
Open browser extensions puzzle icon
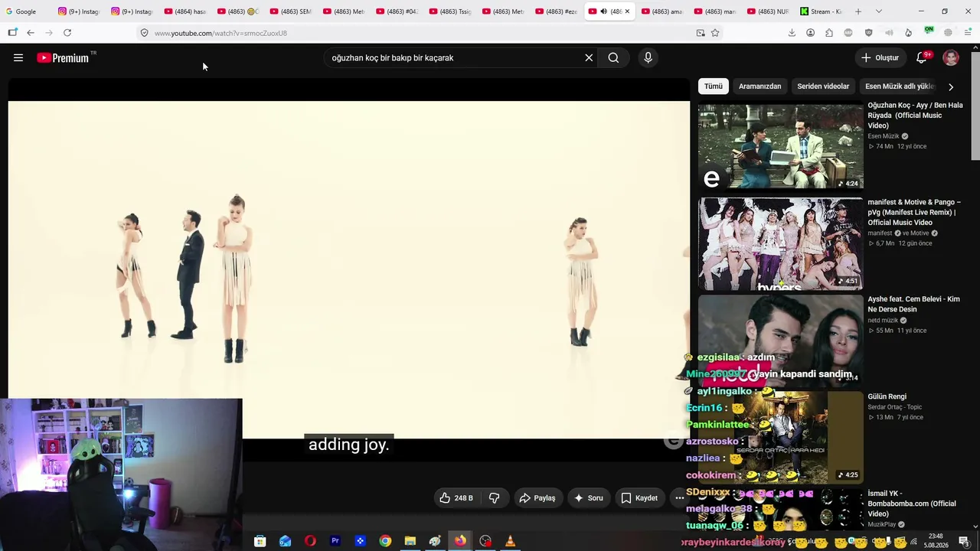829,33
